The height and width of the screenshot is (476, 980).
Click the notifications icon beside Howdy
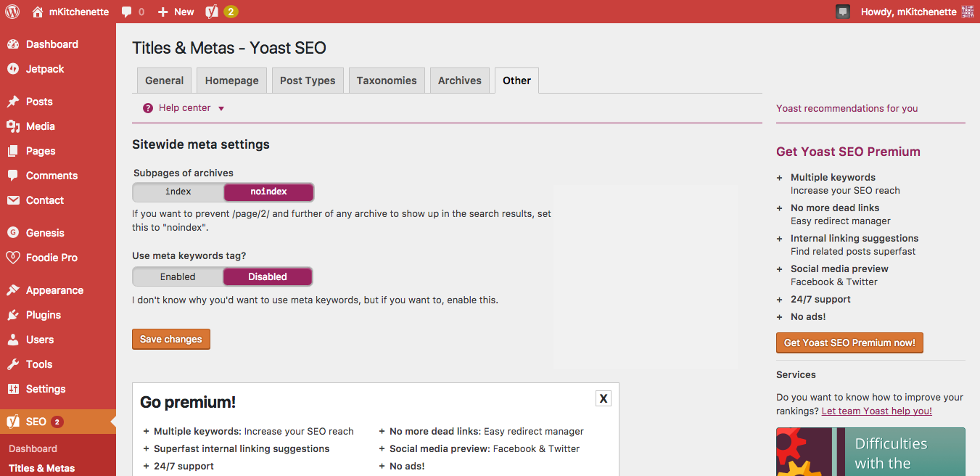pos(842,12)
